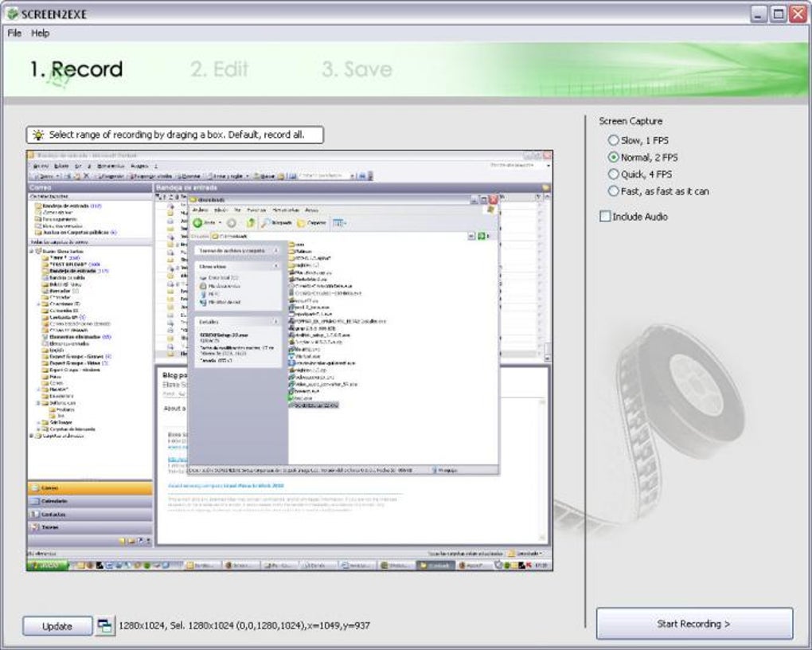Switch to the 3. Save step
The height and width of the screenshot is (650, 812).
(357, 69)
